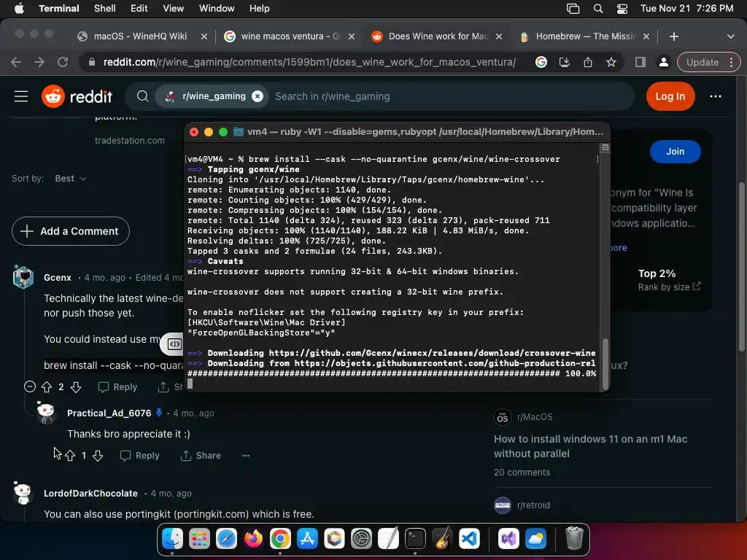Open the Apple menu
This screenshot has width=747, height=560.
19,8
